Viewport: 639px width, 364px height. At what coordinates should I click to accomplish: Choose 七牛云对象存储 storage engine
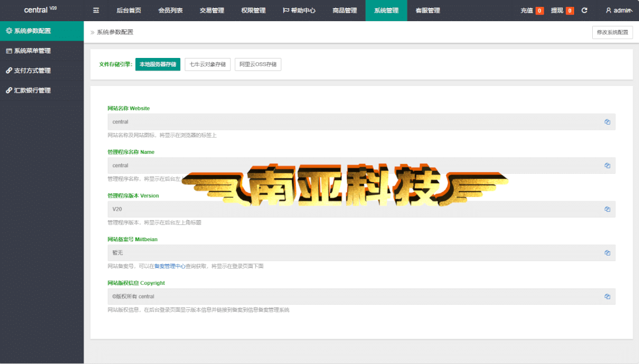click(x=207, y=64)
